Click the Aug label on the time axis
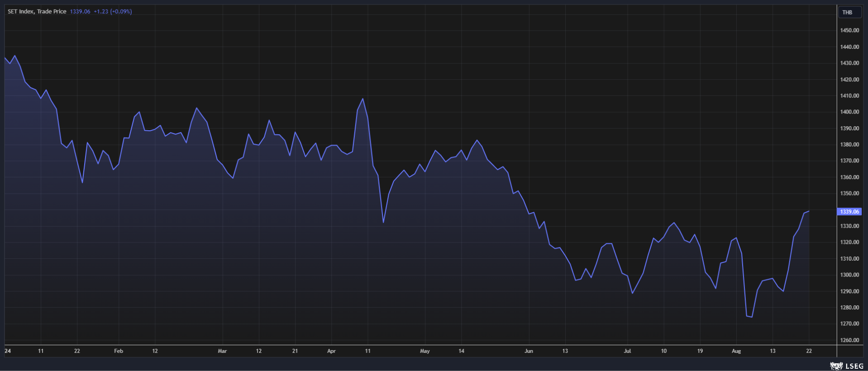 click(x=736, y=351)
